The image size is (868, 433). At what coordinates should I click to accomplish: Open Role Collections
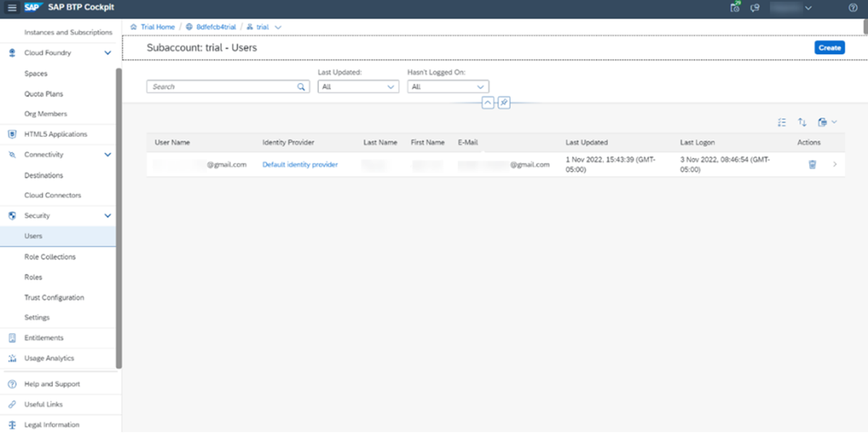click(x=50, y=256)
